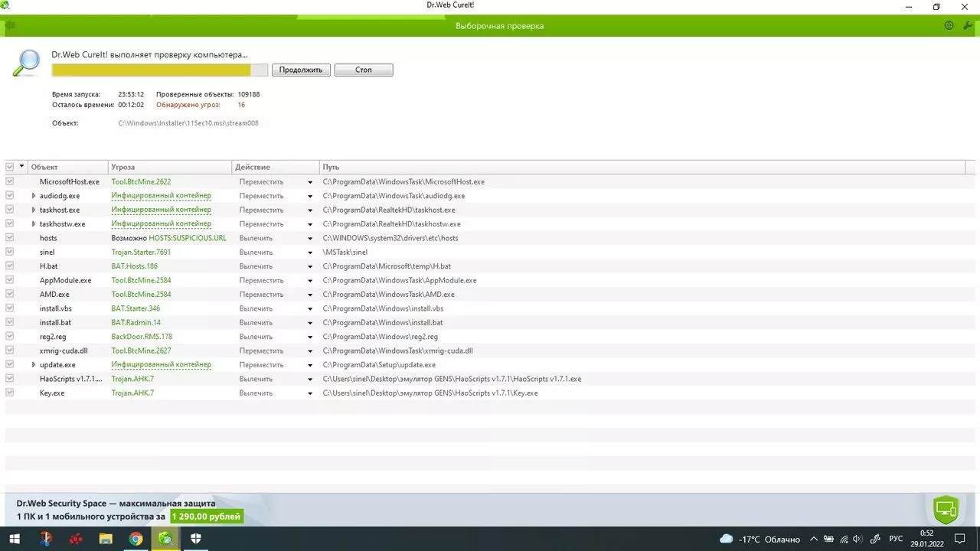Open Windows Security shield in taskbar
Screen dimensions: 980x551
(x=196, y=539)
